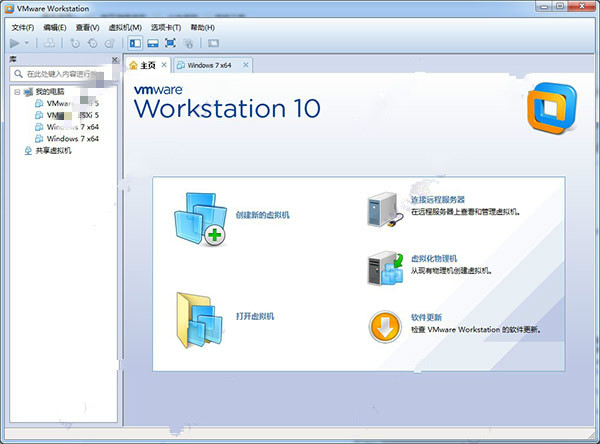This screenshot has height=444, width=600.
Task: Open the 文件(F) menu
Action: tap(23, 28)
